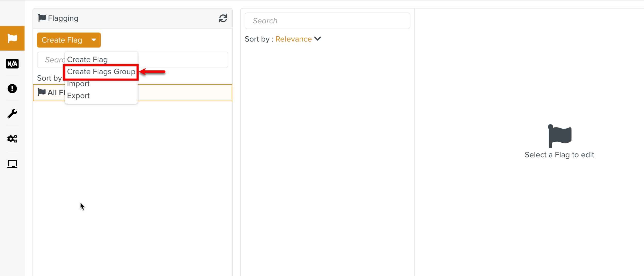Open the Relevance sort dropdown

point(293,39)
